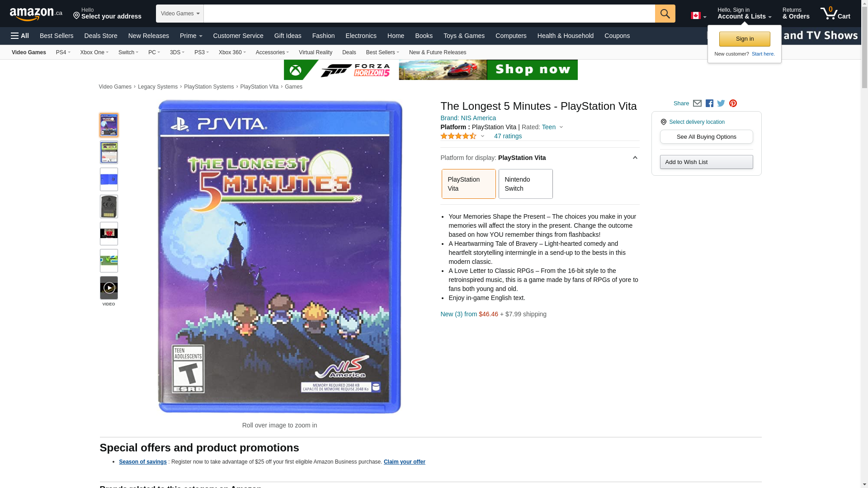Image resolution: width=868 pixels, height=488 pixels.
Task: Select the Nintendo Switch platform option
Action: coord(525,184)
